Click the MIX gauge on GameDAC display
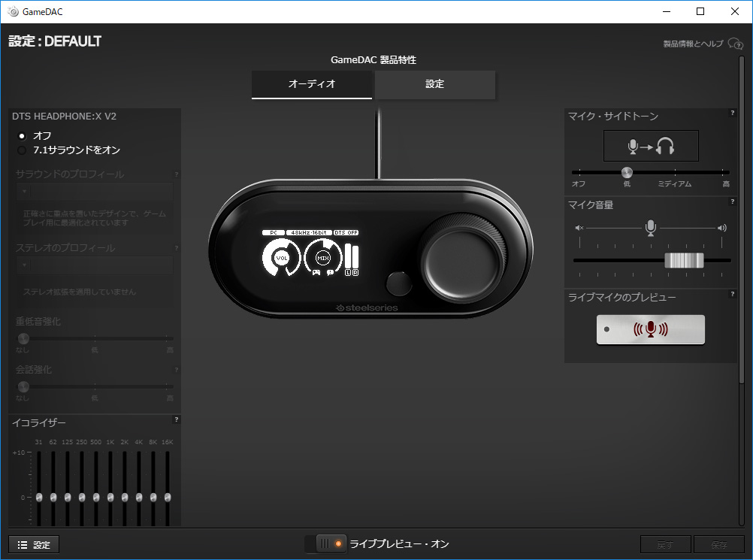The width and height of the screenshot is (753, 560). (x=323, y=258)
